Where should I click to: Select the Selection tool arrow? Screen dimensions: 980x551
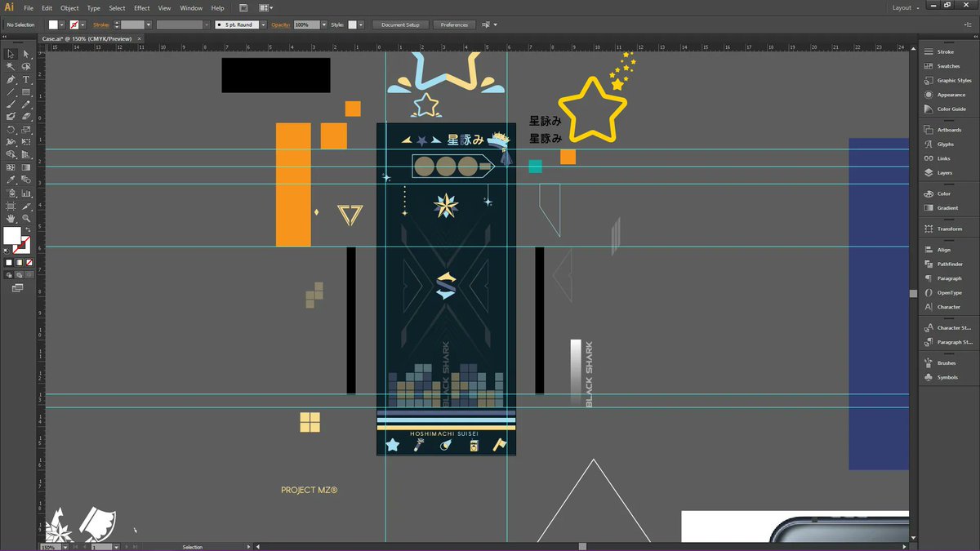tap(11, 54)
